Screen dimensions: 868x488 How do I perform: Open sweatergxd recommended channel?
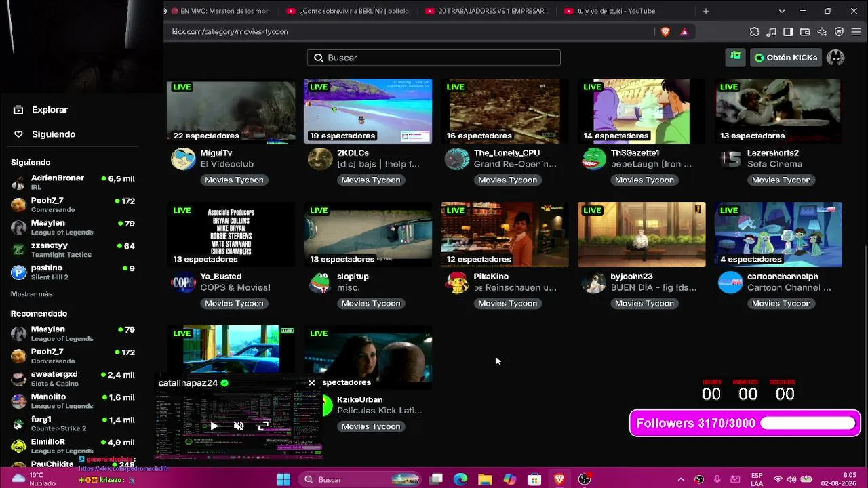73,378
